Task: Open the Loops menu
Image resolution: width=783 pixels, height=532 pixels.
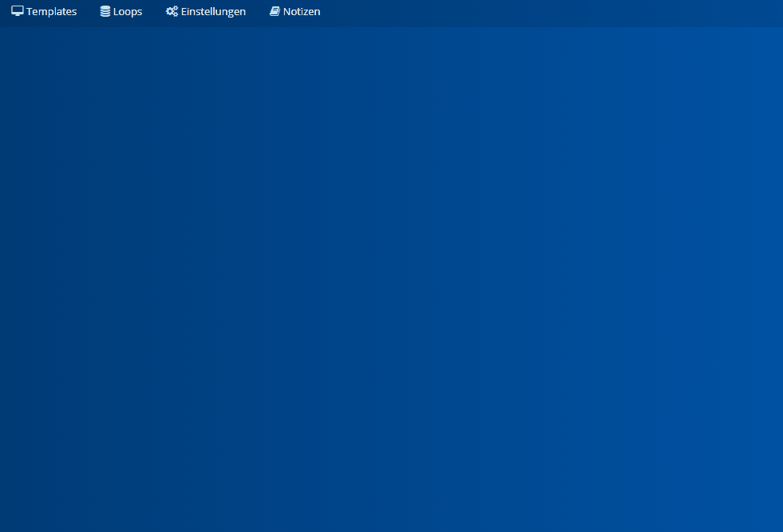Action: click(121, 12)
